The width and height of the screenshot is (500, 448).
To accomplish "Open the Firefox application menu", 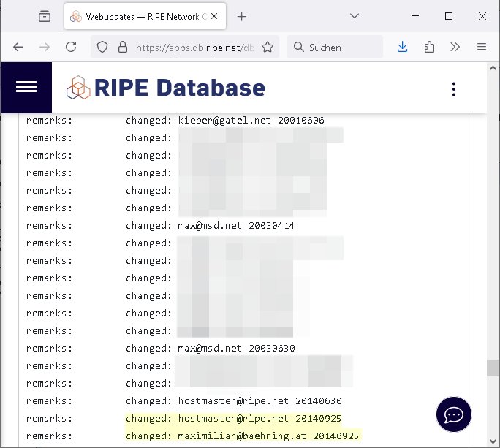I will click(482, 47).
